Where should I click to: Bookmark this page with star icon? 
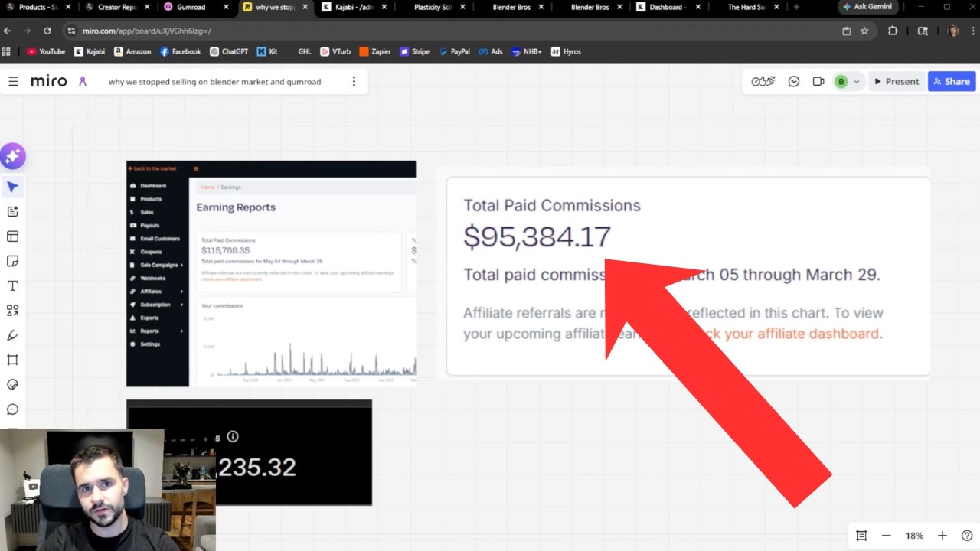point(864,31)
